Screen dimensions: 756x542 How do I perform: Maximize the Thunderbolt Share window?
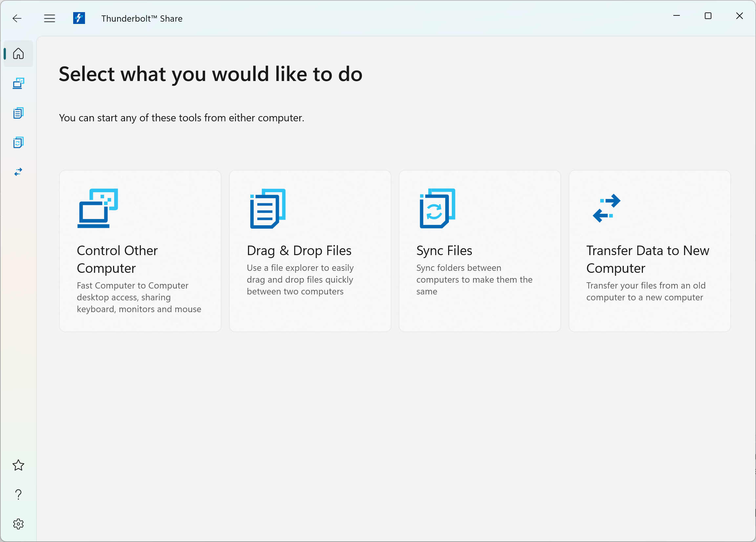708,16
